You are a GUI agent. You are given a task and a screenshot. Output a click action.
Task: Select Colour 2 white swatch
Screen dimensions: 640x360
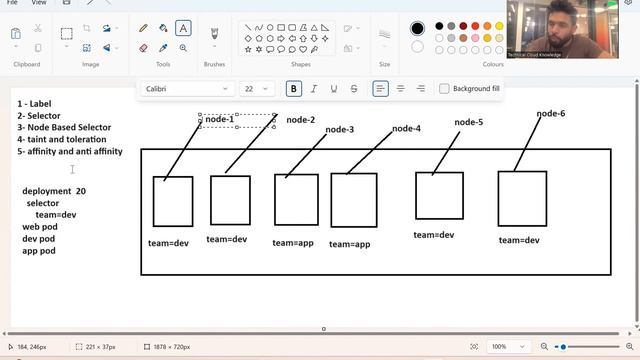(417, 47)
